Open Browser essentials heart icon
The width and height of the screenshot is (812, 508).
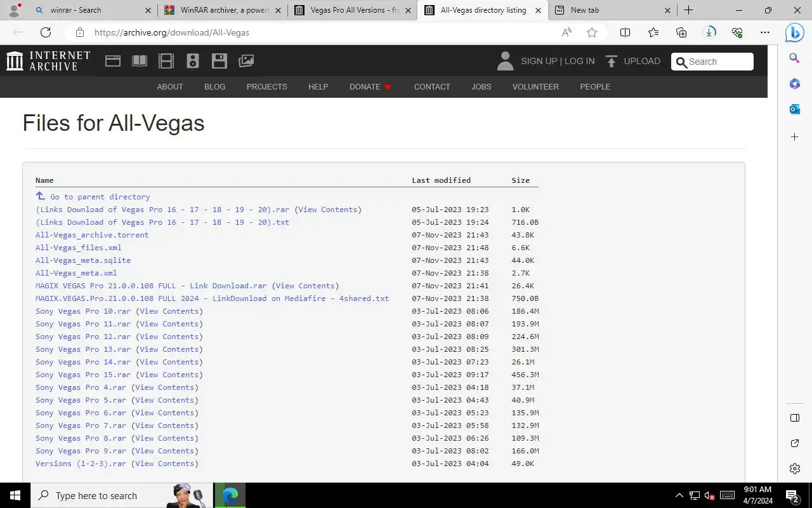tap(737, 32)
